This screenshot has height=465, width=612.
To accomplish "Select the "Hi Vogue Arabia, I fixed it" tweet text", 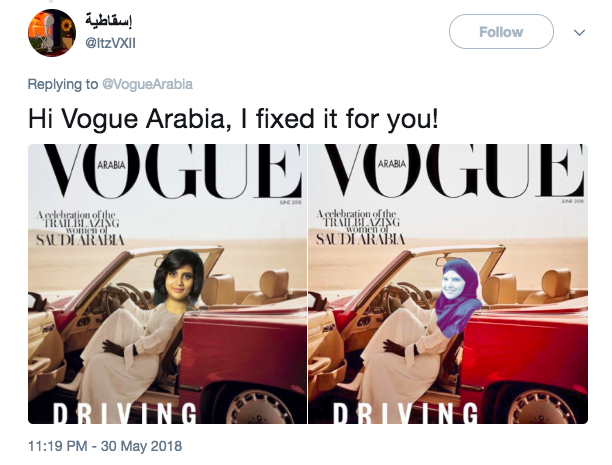I will point(233,119).
